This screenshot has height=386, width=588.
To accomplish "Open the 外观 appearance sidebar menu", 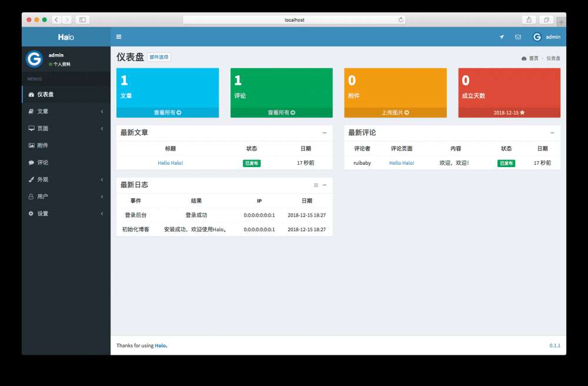I will tap(66, 179).
